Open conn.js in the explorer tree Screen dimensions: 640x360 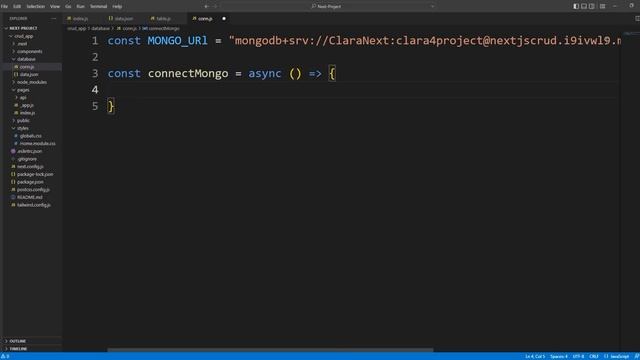27,67
